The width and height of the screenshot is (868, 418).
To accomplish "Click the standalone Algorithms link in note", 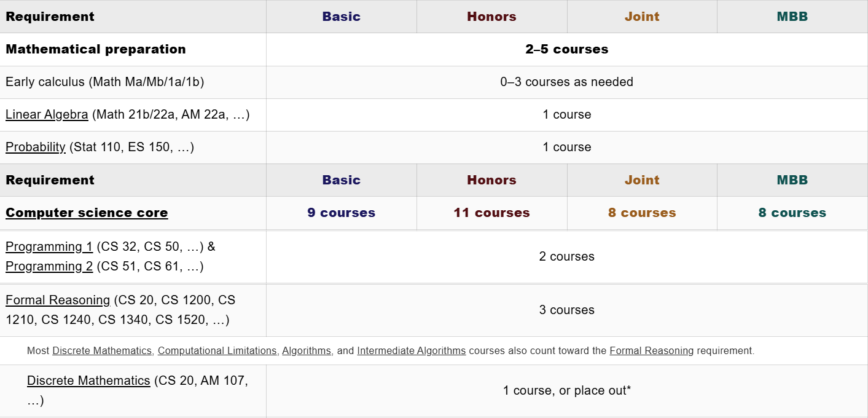I will 307,351.
